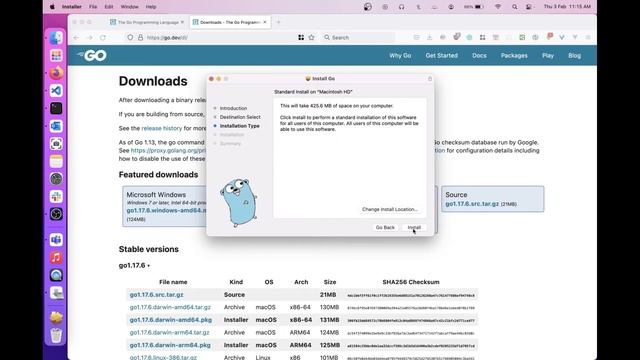640x360 pixels.
Task: Open the File menu
Action: [93, 7]
